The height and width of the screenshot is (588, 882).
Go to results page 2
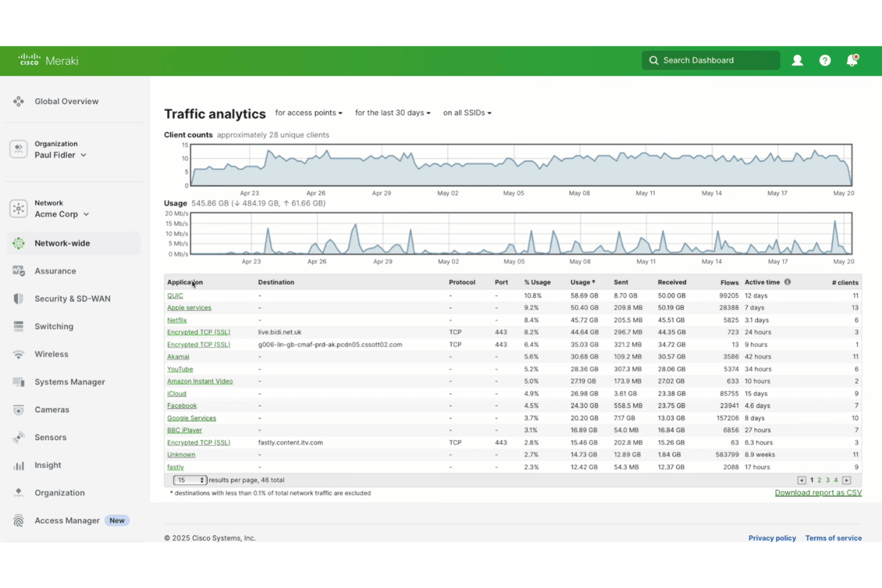819,480
